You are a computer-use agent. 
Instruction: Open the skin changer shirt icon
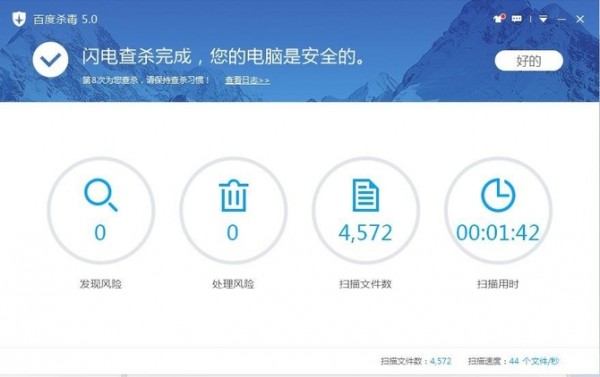coord(499,18)
